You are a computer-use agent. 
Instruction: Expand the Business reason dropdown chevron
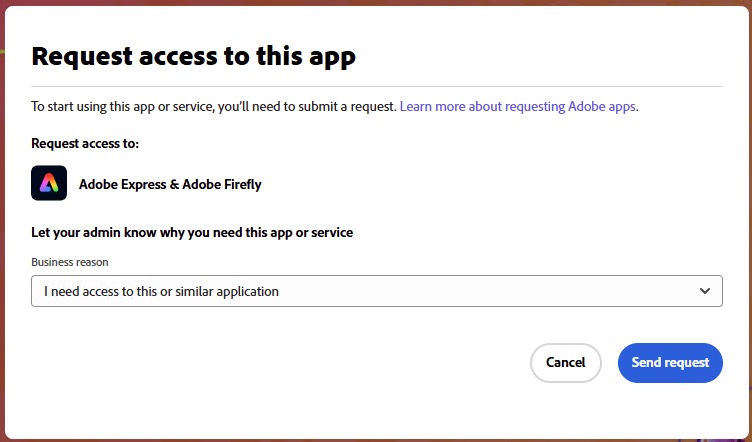[x=705, y=291]
